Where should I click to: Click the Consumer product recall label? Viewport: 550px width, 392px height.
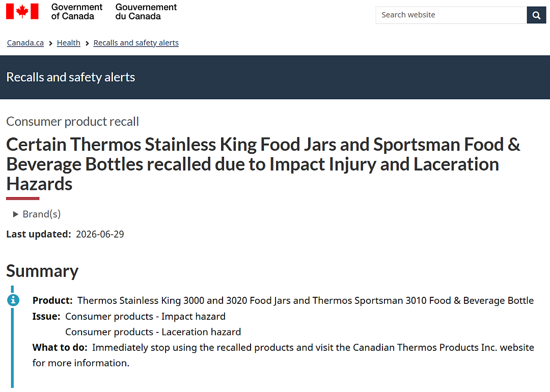pyautogui.click(x=73, y=122)
